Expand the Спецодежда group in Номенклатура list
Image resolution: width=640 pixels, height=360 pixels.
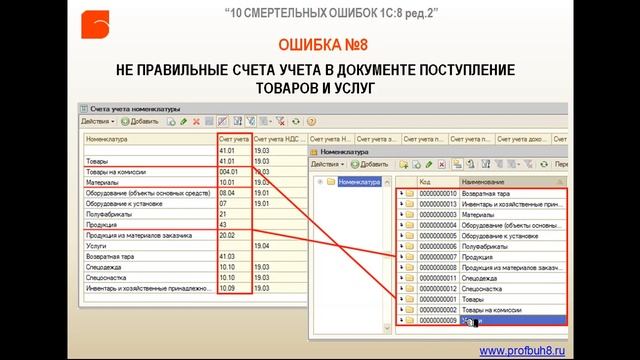(401, 278)
